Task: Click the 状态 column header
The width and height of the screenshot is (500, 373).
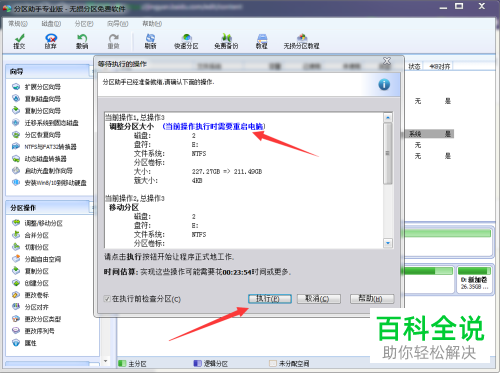Action: pyautogui.click(x=414, y=66)
